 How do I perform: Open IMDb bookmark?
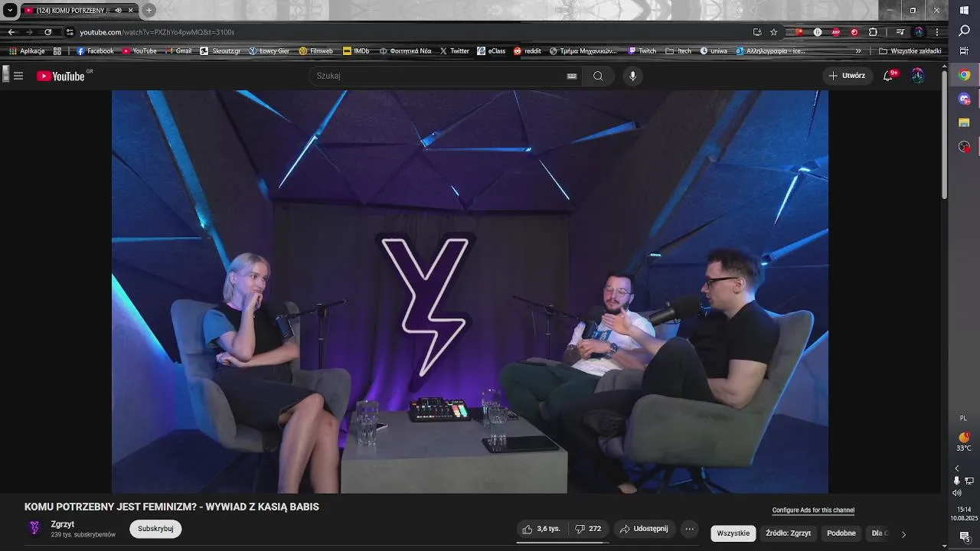[356, 51]
